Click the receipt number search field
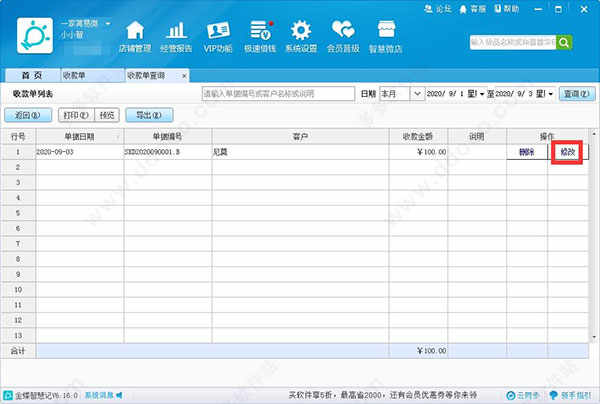Image resolution: width=600 pixels, height=404 pixels. pos(278,94)
